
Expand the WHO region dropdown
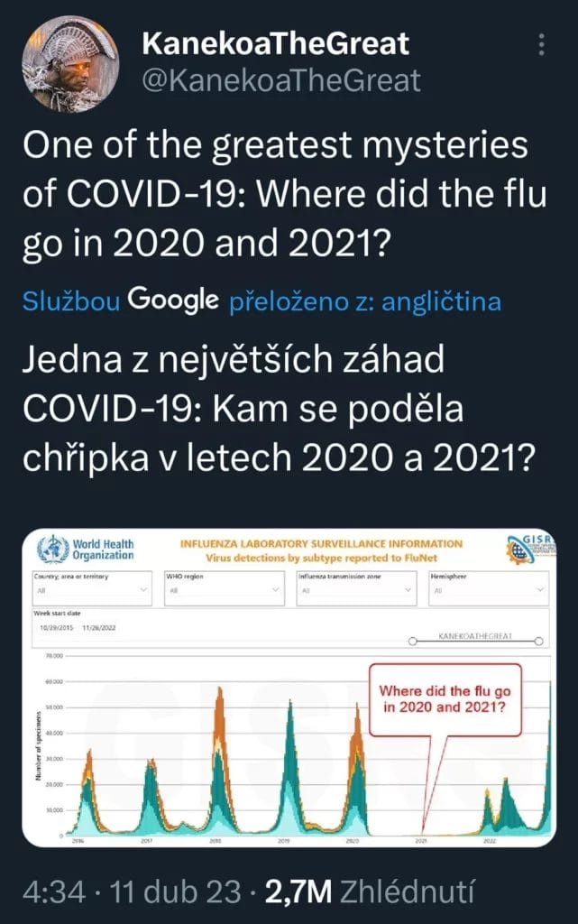(x=222, y=588)
